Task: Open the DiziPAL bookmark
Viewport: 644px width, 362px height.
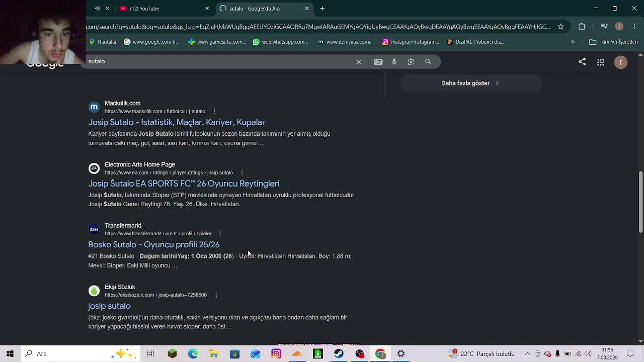Action: coord(475,42)
